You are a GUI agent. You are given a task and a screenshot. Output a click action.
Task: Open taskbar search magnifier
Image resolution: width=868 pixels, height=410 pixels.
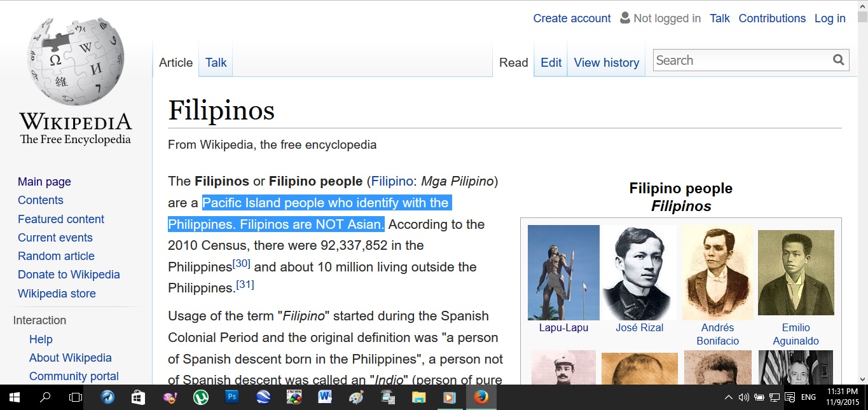[45, 397]
